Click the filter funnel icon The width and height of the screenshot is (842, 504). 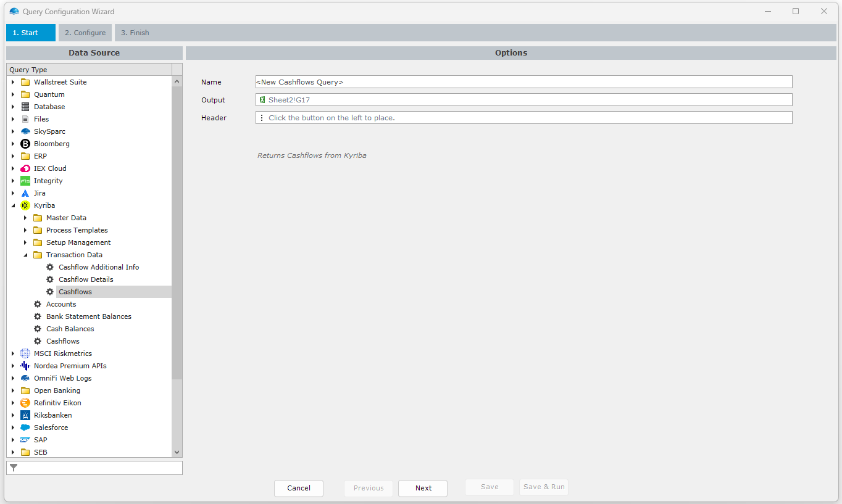pyautogui.click(x=14, y=468)
